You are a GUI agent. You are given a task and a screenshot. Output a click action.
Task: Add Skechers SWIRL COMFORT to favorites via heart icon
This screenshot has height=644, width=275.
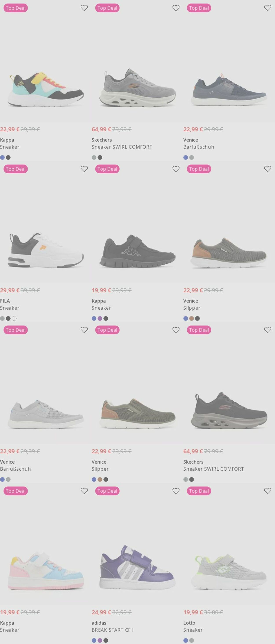[176, 8]
